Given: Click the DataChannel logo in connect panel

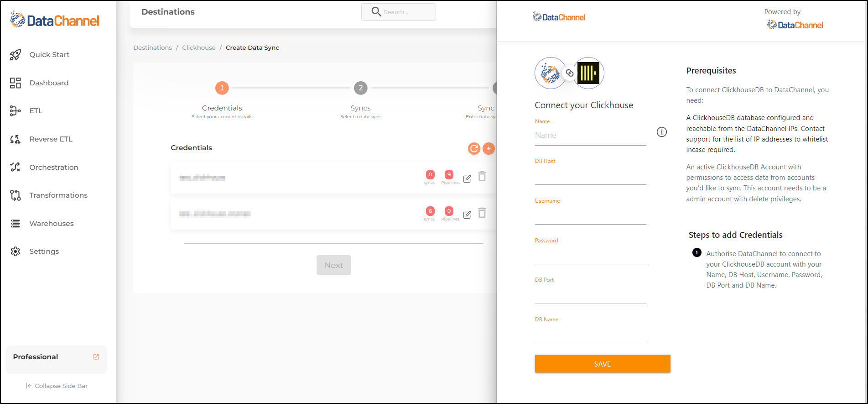Looking at the screenshot, I should coord(559,17).
